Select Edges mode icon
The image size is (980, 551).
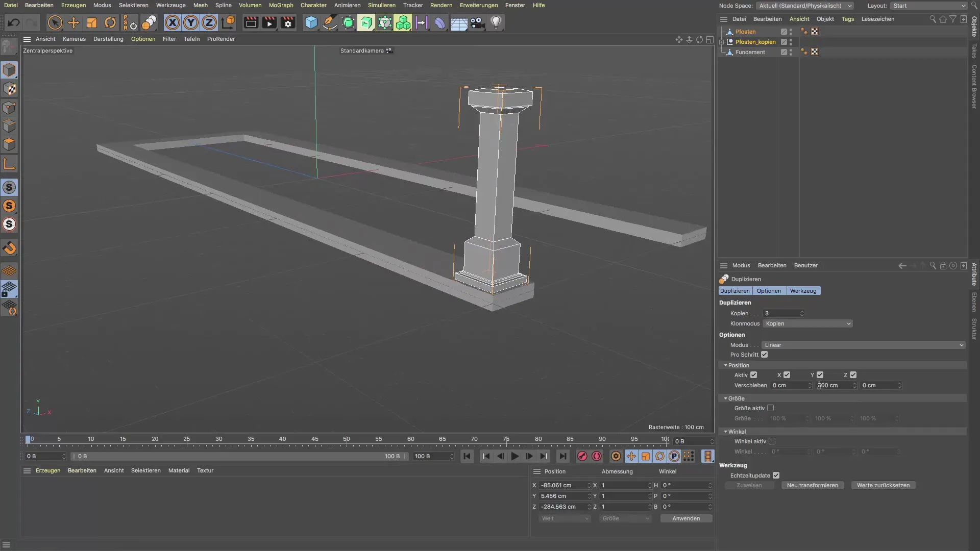pyautogui.click(x=9, y=126)
